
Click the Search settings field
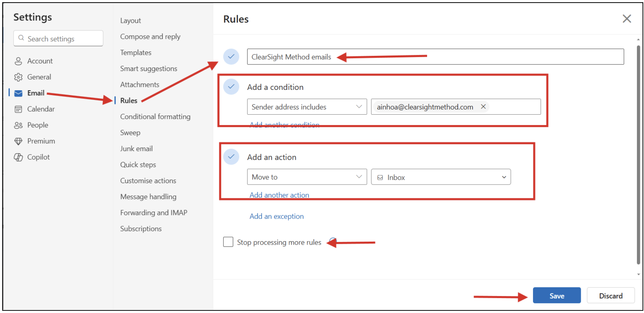point(58,38)
